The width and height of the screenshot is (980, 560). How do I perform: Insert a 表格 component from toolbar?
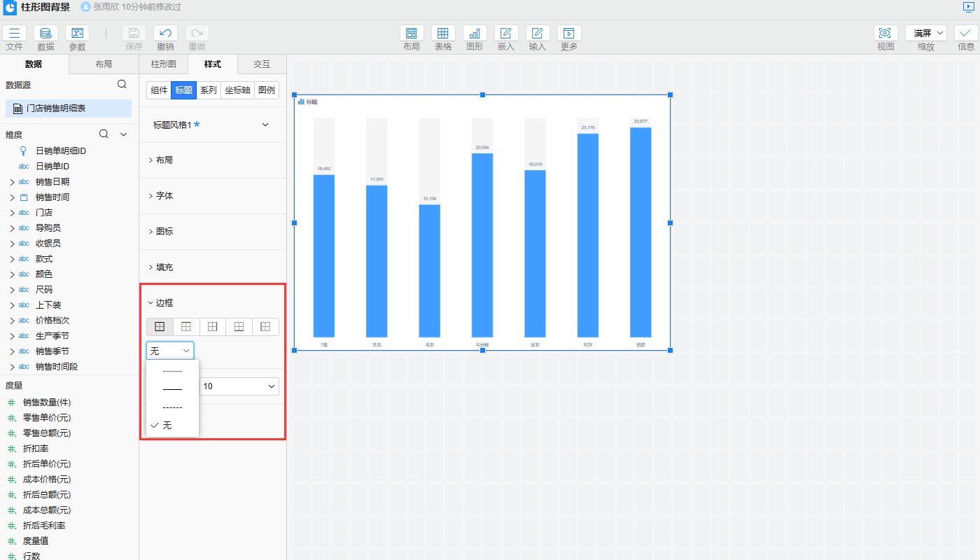(443, 33)
